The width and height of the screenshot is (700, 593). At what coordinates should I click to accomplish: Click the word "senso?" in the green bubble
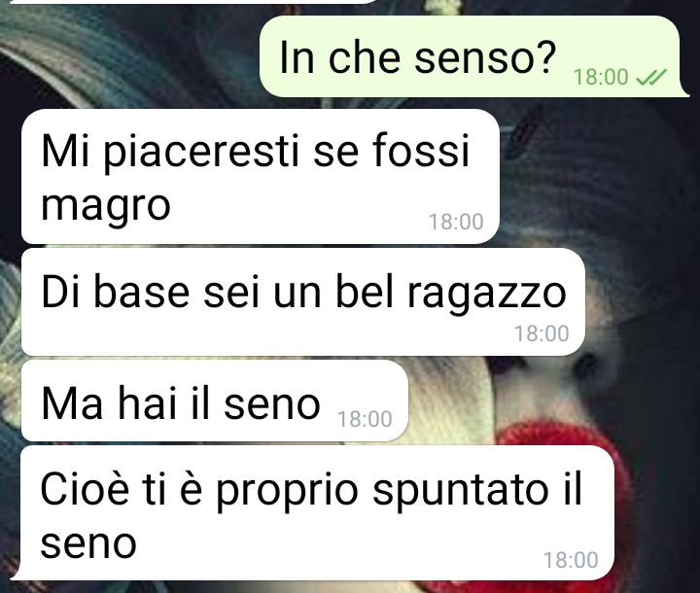click(485, 58)
